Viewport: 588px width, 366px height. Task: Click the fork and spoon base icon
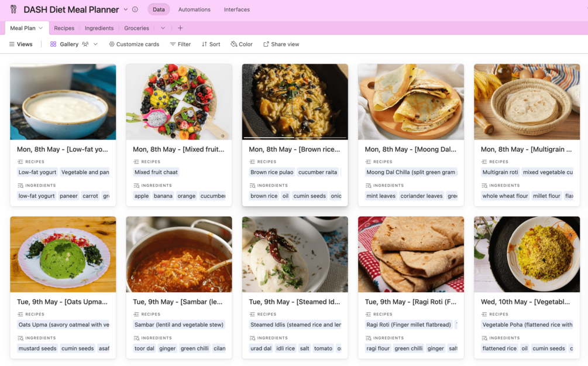[x=13, y=9]
